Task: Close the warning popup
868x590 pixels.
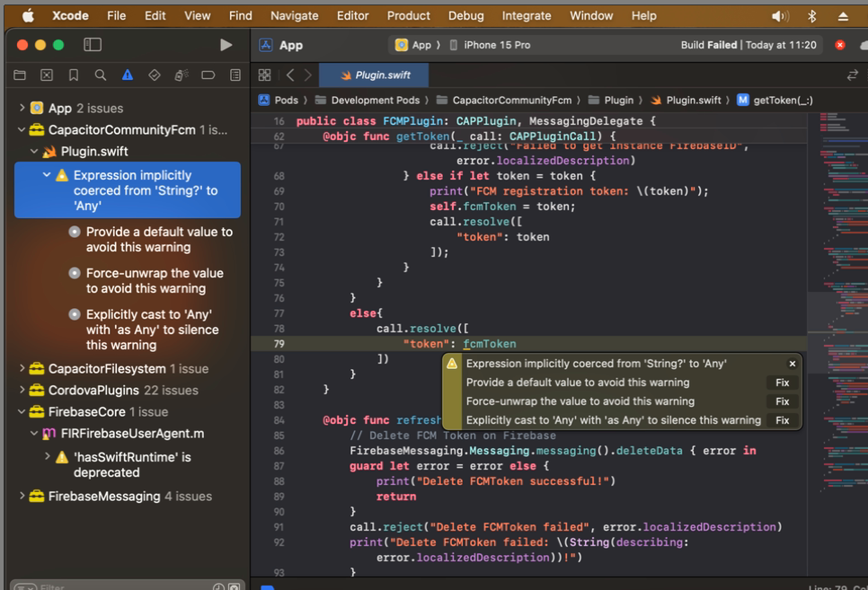Action: [x=793, y=364]
